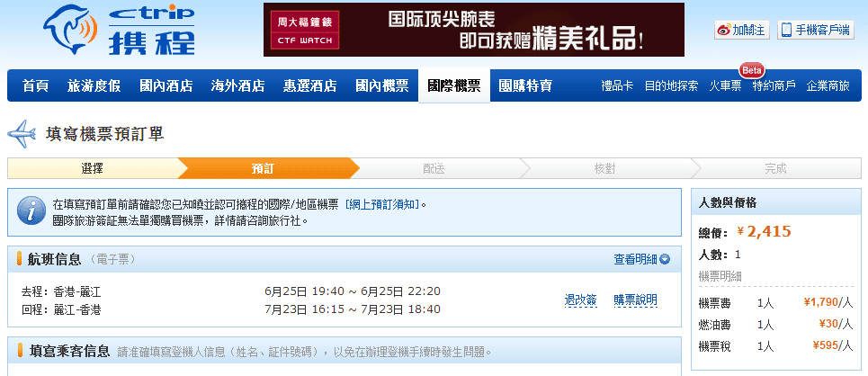View the 購票說明 ticket purchase instructions
This screenshot has width=868, height=376.
click(635, 300)
